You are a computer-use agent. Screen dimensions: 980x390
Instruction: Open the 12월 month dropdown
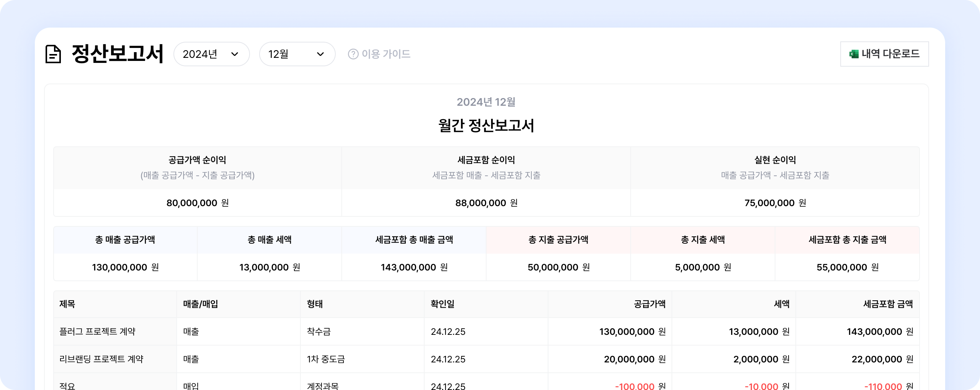coord(297,54)
